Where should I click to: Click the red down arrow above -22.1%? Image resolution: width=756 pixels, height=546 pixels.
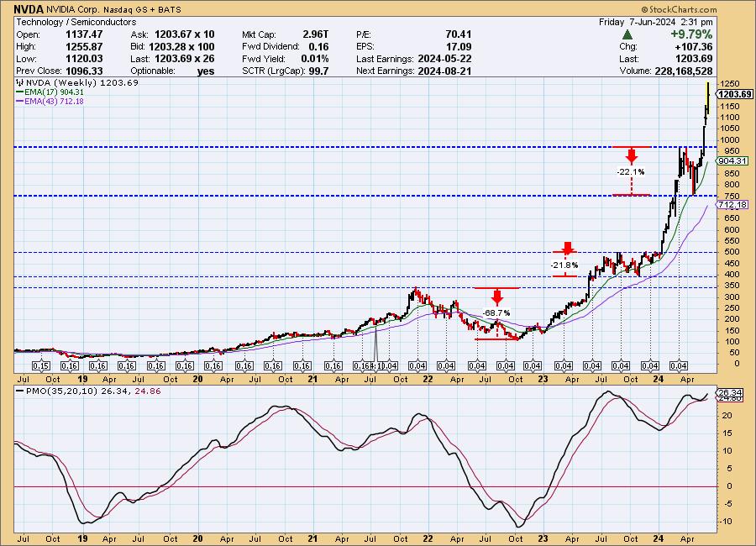[x=632, y=155]
